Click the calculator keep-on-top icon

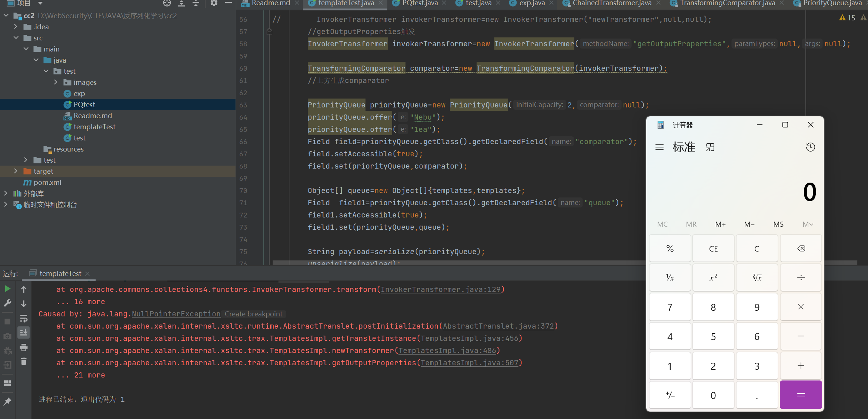710,147
